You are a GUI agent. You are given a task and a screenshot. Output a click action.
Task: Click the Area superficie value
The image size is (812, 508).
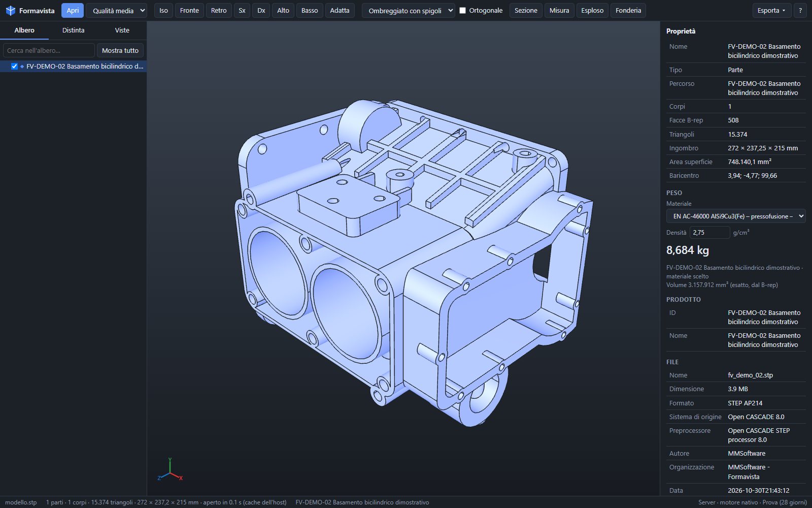click(x=750, y=162)
